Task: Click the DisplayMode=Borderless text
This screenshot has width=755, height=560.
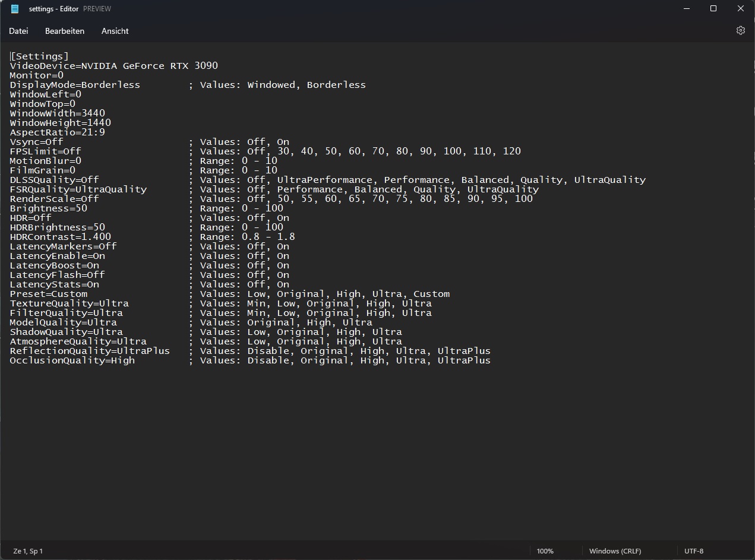Action: (75, 85)
